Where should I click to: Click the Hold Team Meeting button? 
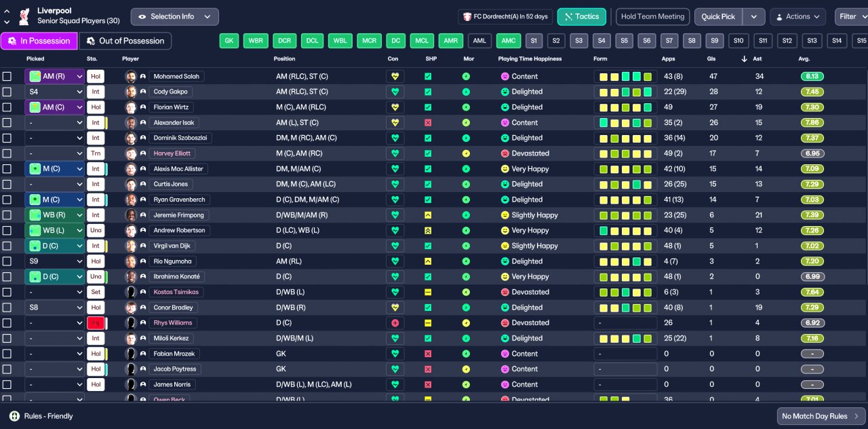coord(653,16)
